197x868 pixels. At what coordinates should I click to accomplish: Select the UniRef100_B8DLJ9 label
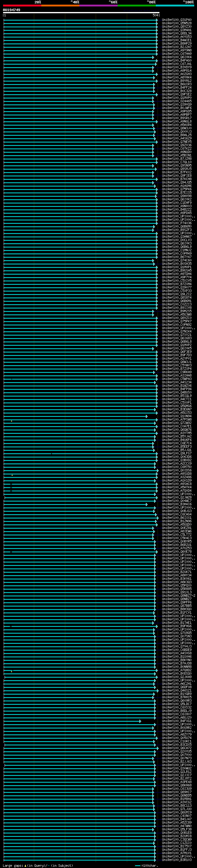(176, 711)
